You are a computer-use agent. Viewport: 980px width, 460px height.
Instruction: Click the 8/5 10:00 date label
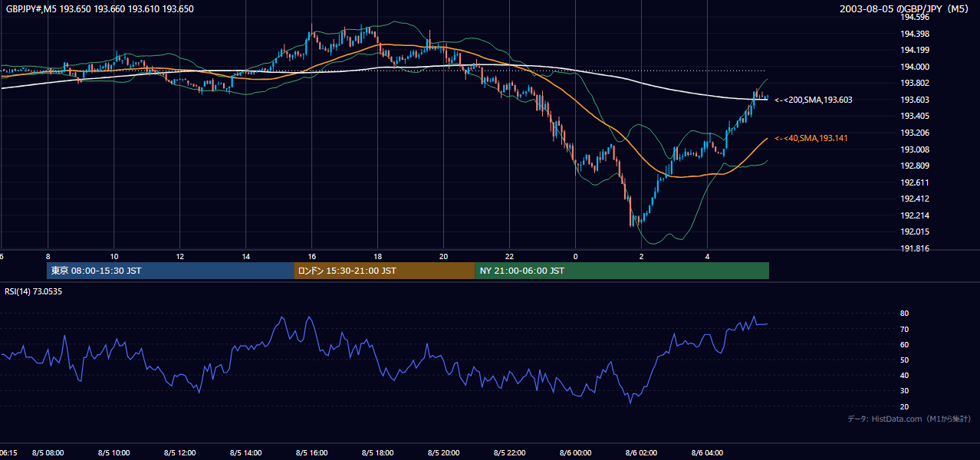[x=113, y=452]
